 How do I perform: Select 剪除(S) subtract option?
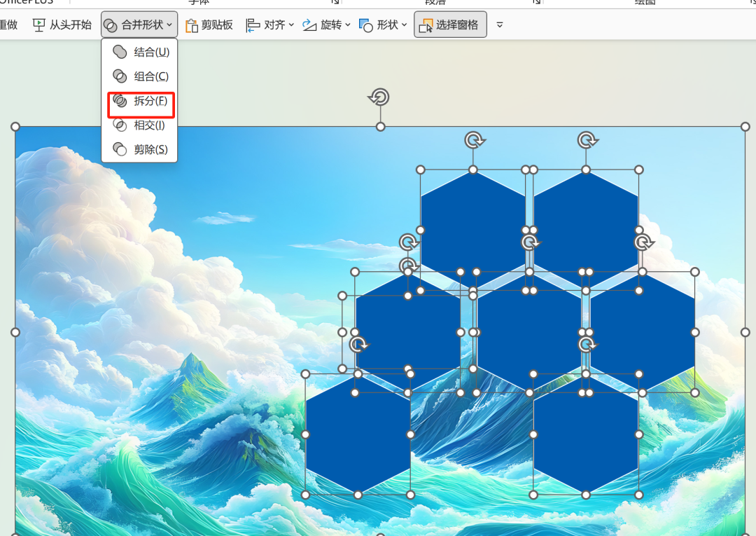140,149
